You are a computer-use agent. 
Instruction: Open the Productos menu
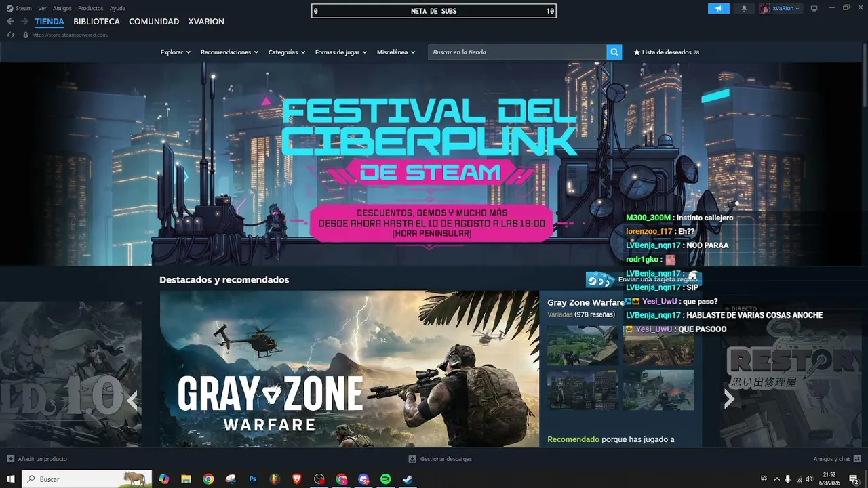[x=91, y=8]
